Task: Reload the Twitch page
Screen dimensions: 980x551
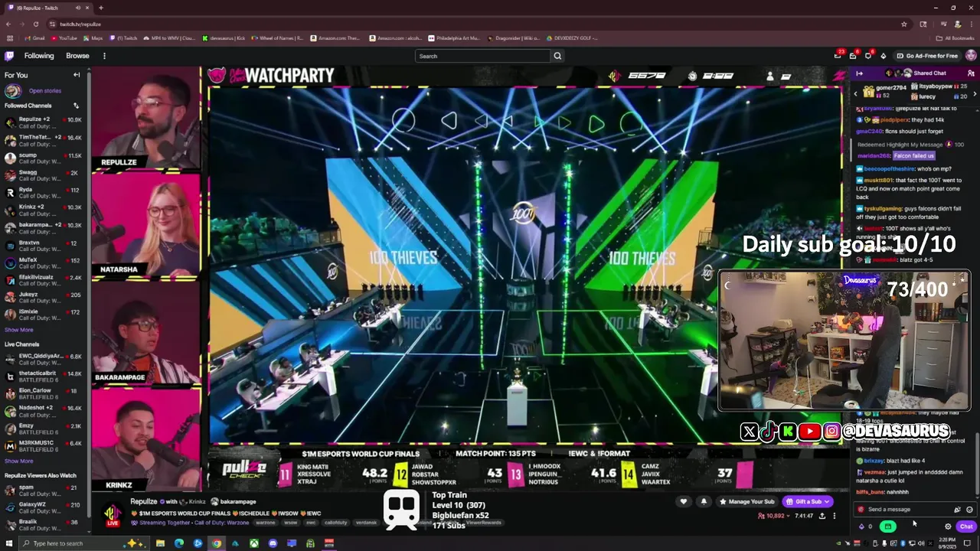Action: [36, 24]
